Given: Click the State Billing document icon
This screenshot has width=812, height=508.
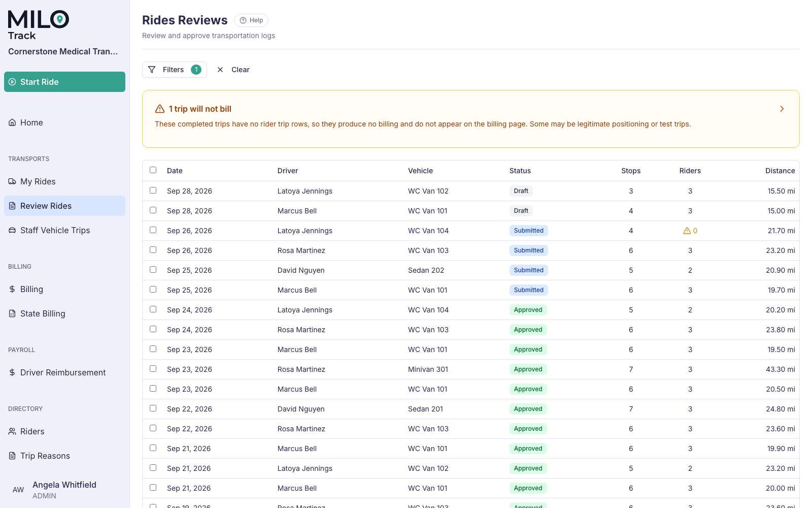Looking at the screenshot, I should click(x=12, y=313).
